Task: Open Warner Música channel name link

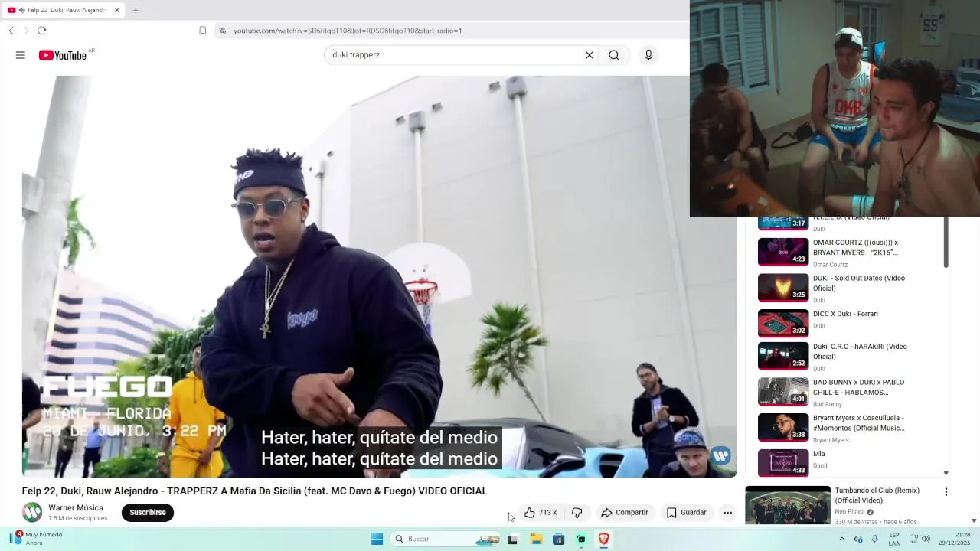Action: click(x=76, y=508)
